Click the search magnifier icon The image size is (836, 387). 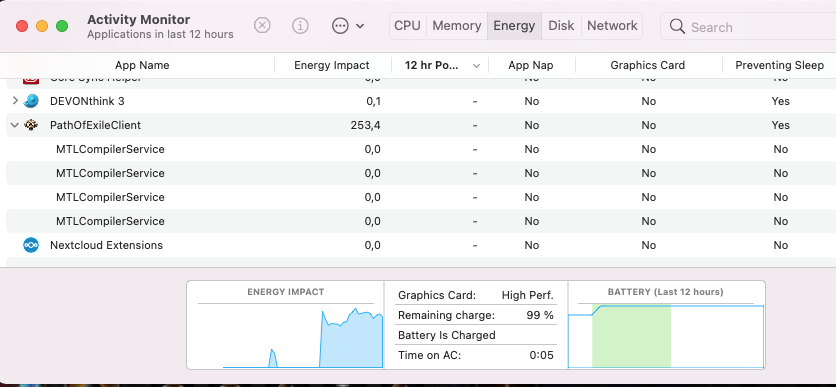point(677,26)
